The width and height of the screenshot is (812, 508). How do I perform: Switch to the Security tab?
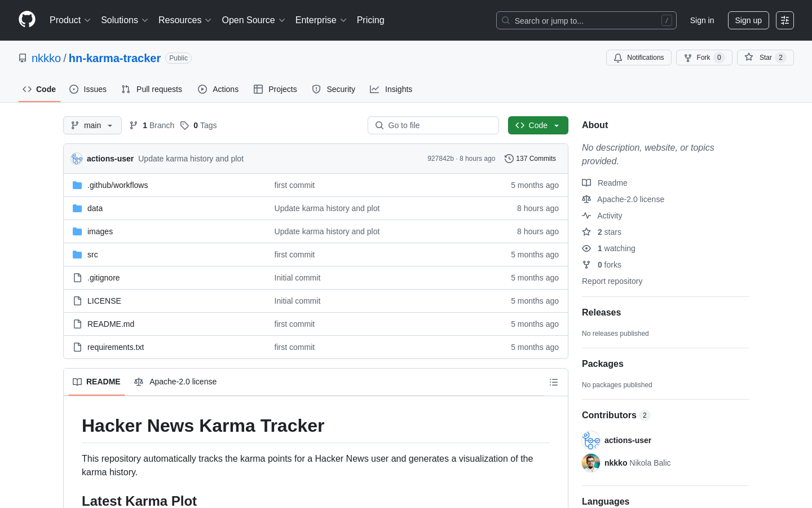click(334, 89)
